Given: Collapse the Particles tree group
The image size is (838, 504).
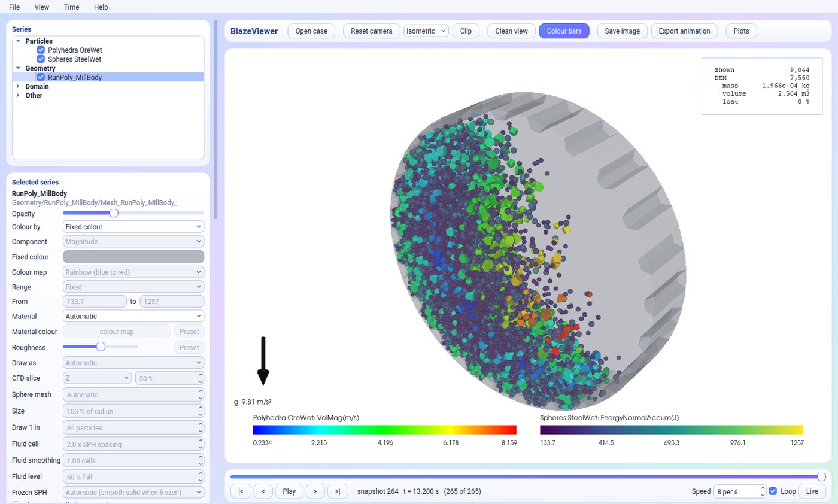Looking at the screenshot, I should [x=18, y=41].
